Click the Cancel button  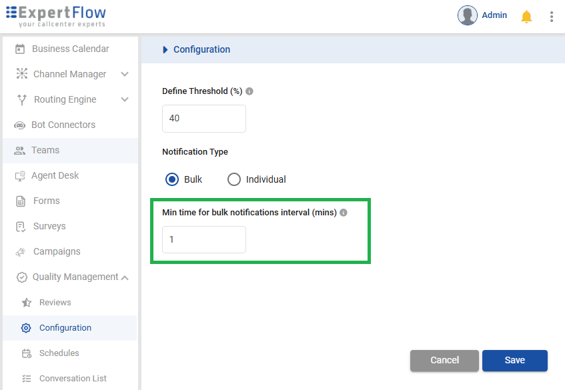(444, 360)
